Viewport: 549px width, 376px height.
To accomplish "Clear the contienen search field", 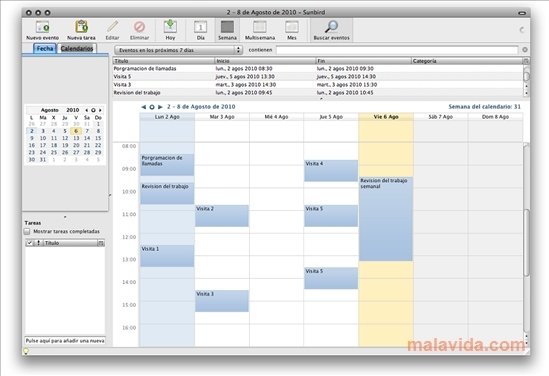I will click(524, 50).
